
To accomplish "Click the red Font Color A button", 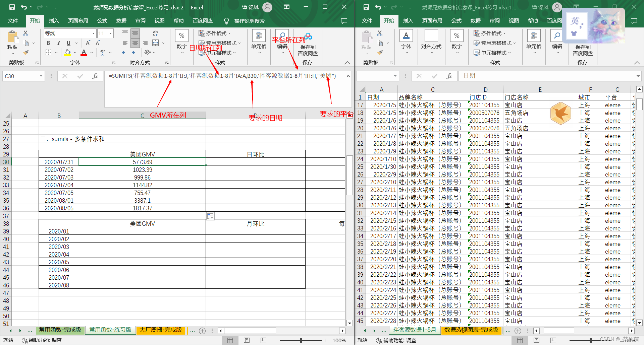I will [84, 53].
